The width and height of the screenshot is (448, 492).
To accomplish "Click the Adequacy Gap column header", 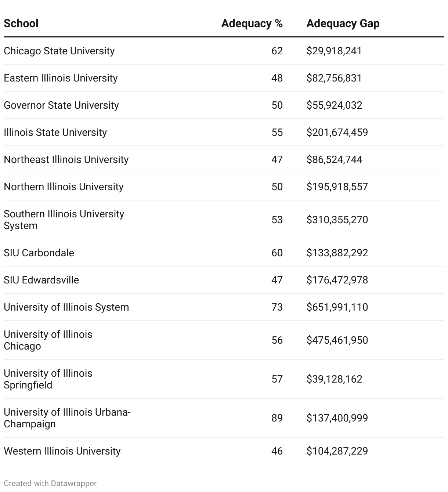I will tap(343, 23).
